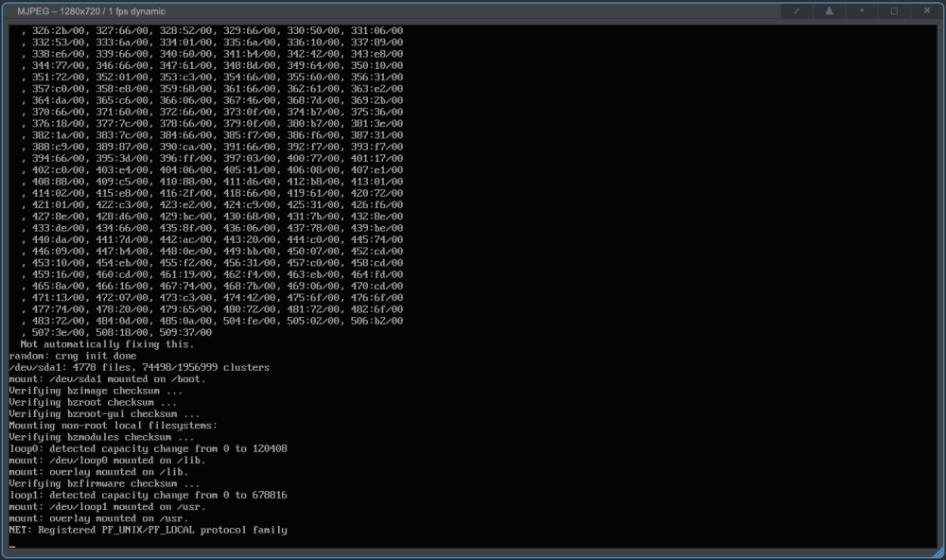Viewport: 946px width, 560px height.
Task: Click 'mount: /dev/sda1 mounted on /boot.' line
Action: 108,379
